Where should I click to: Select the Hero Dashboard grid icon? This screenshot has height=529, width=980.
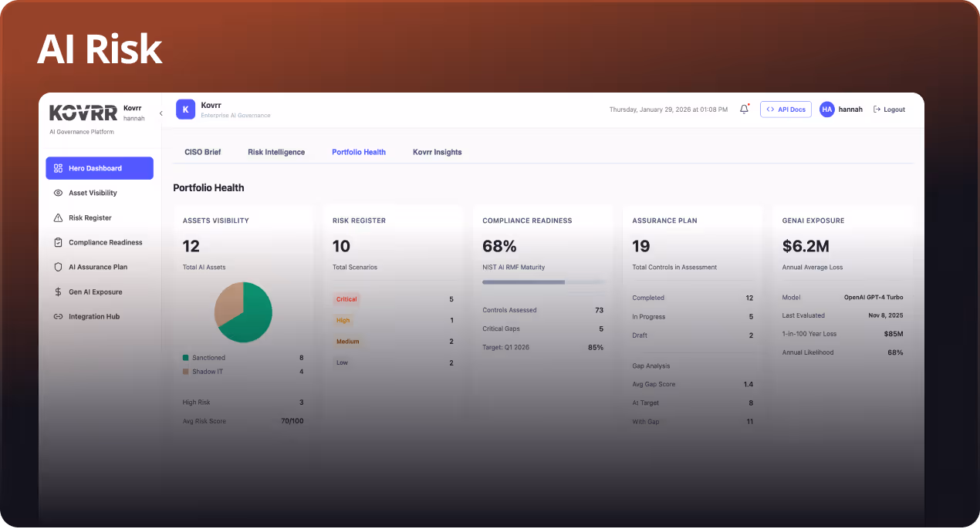(x=57, y=168)
